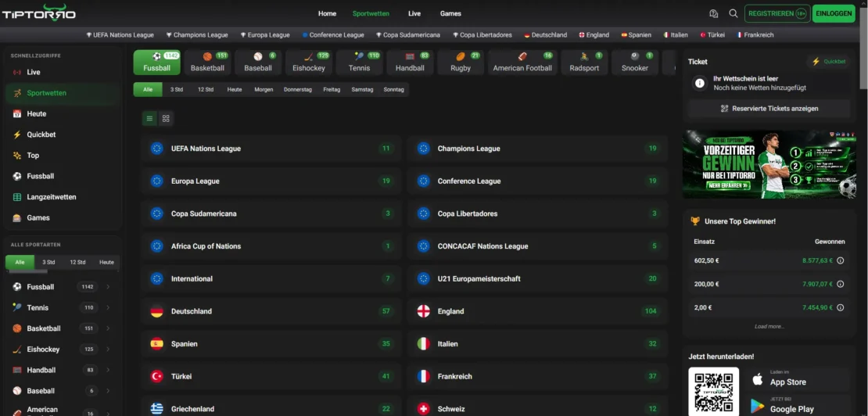Click Reservierte Tickets anzeigen
The height and width of the screenshot is (416, 868).
pyautogui.click(x=769, y=109)
